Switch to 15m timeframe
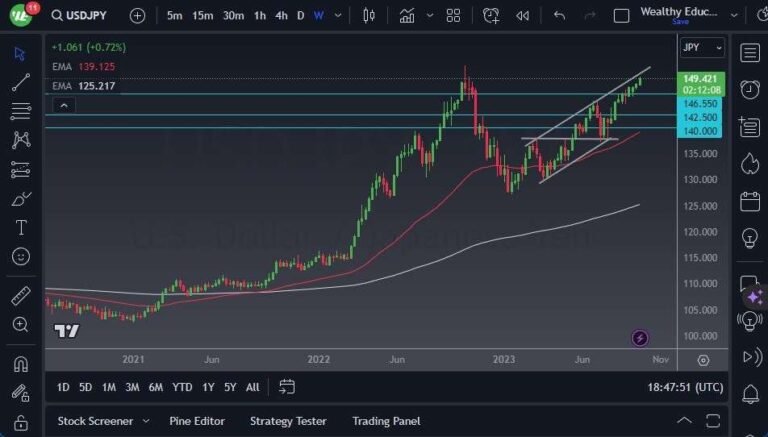 (x=202, y=16)
